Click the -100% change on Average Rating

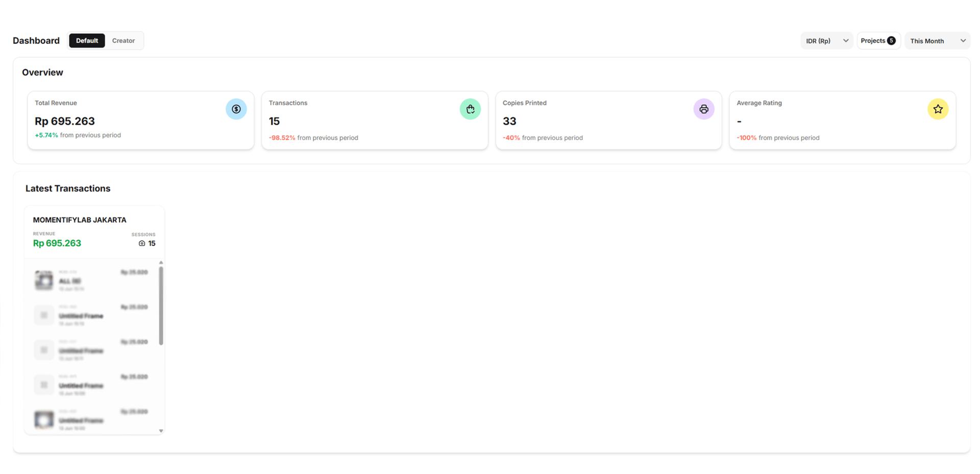(747, 138)
